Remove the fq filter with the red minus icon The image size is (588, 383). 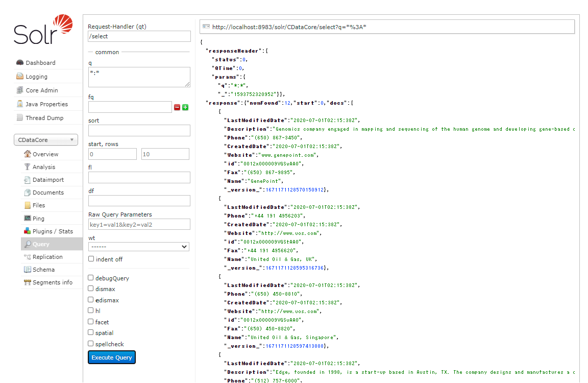177,107
